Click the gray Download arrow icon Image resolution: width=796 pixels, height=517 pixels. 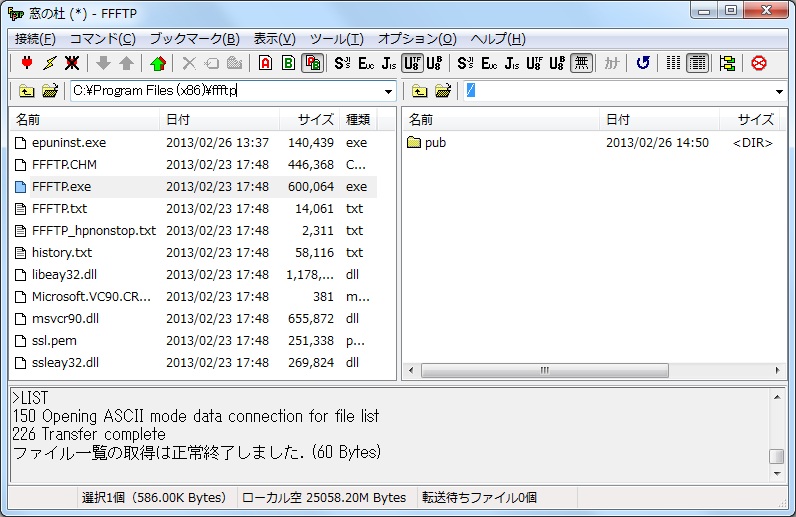[104, 63]
